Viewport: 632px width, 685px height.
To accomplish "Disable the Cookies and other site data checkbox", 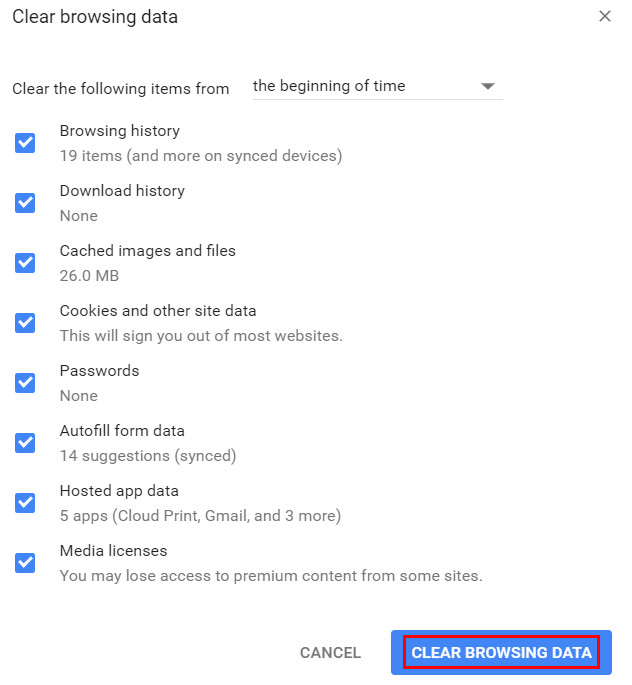I will (25, 323).
